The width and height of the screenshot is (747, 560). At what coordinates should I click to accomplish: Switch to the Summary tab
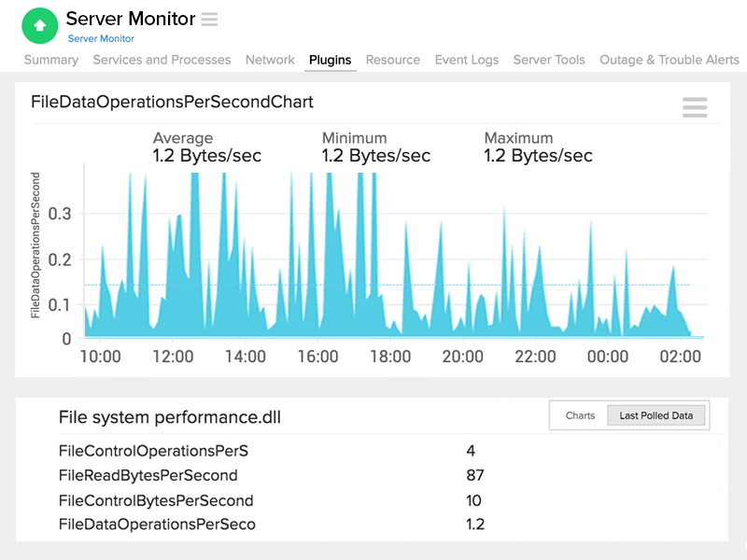coord(51,60)
